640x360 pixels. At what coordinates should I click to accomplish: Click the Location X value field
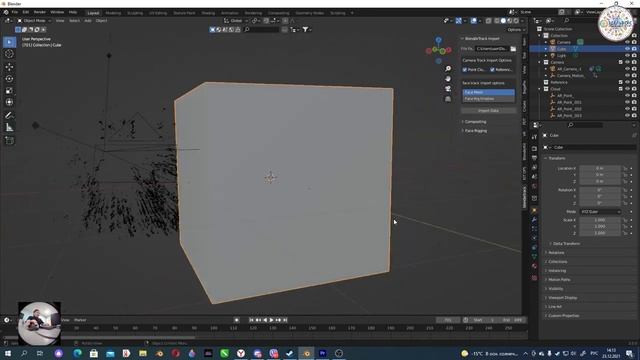tap(600, 168)
